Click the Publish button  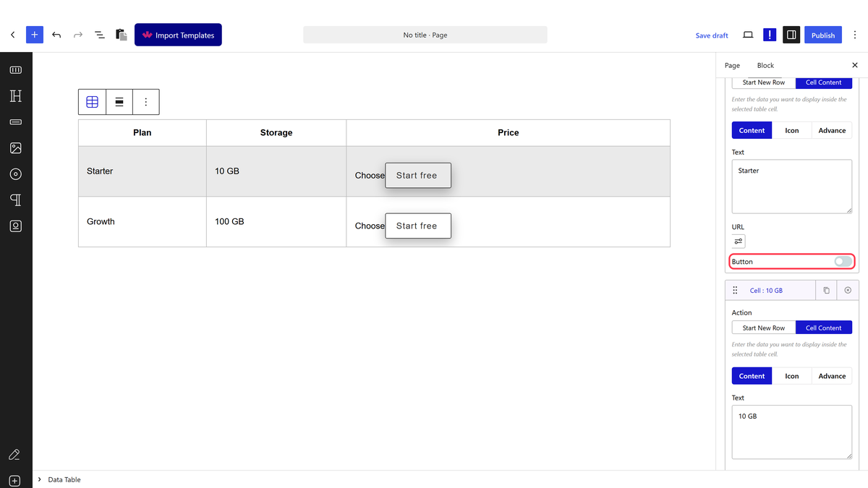coord(823,35)
